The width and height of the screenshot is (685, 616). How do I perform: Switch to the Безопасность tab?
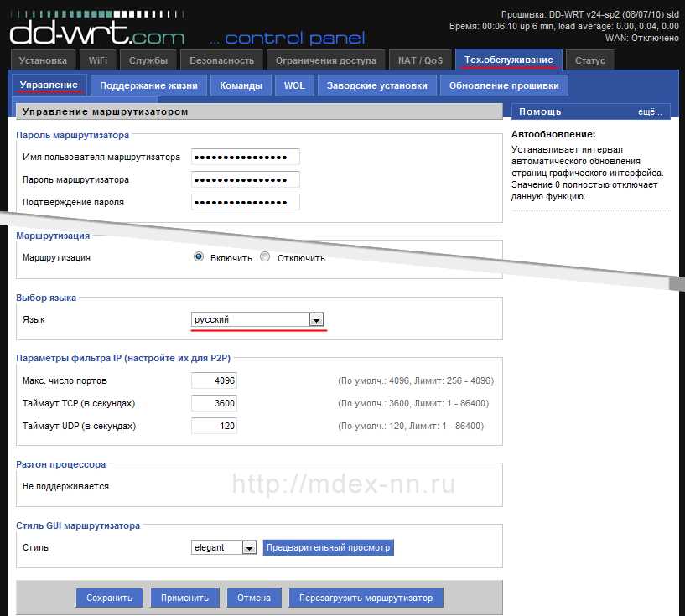tap(221, 60)
